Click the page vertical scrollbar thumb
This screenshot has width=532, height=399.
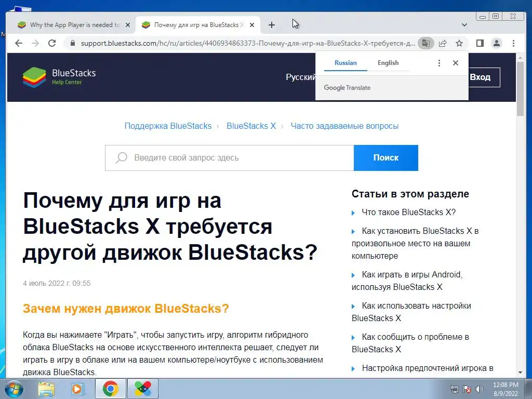(x=520, y=89)
